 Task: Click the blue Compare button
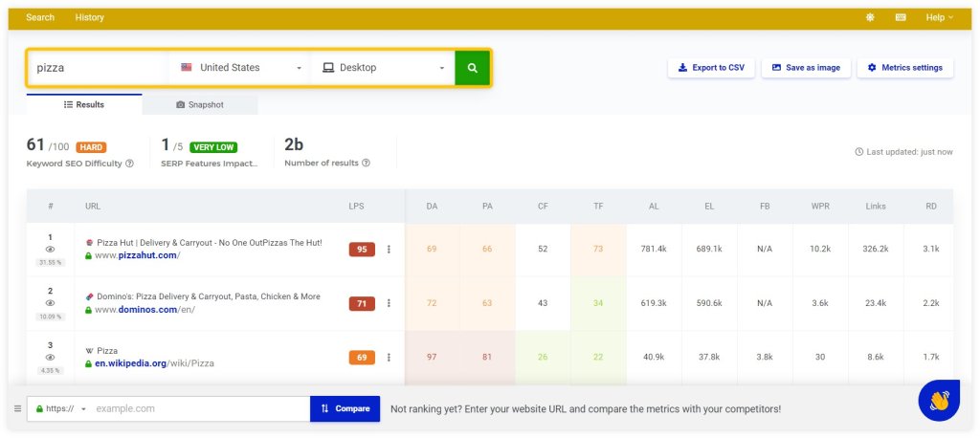pos(345,408)
